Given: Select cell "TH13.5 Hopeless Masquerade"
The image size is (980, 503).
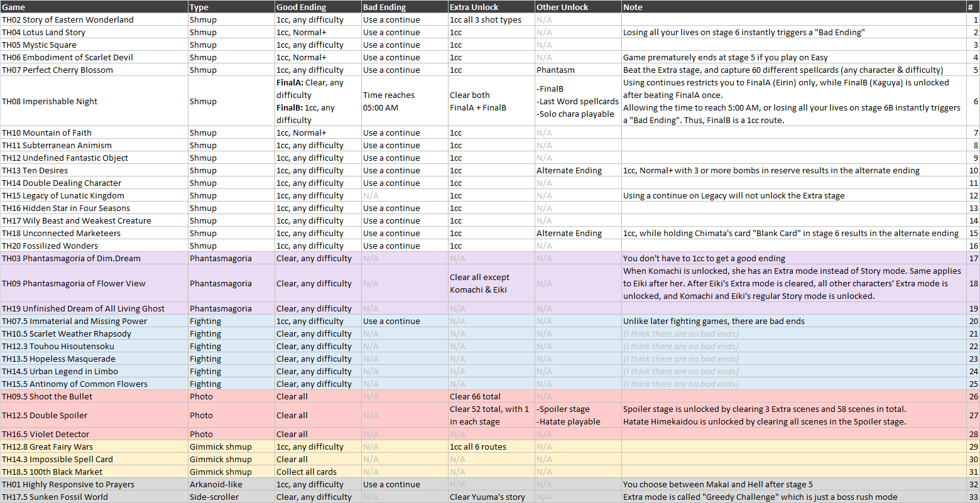Looking at the screenshot, I should pyautogui.click(x=94, y=359).
